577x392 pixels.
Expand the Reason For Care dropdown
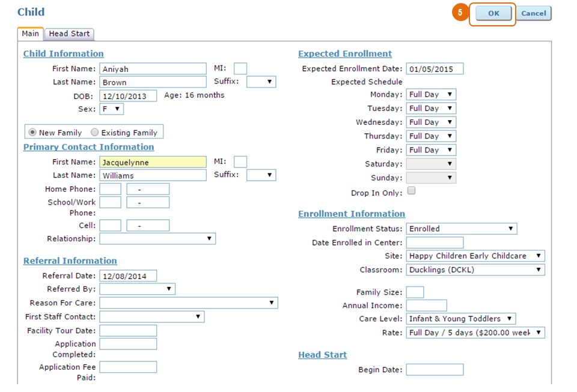click(188, 303)
